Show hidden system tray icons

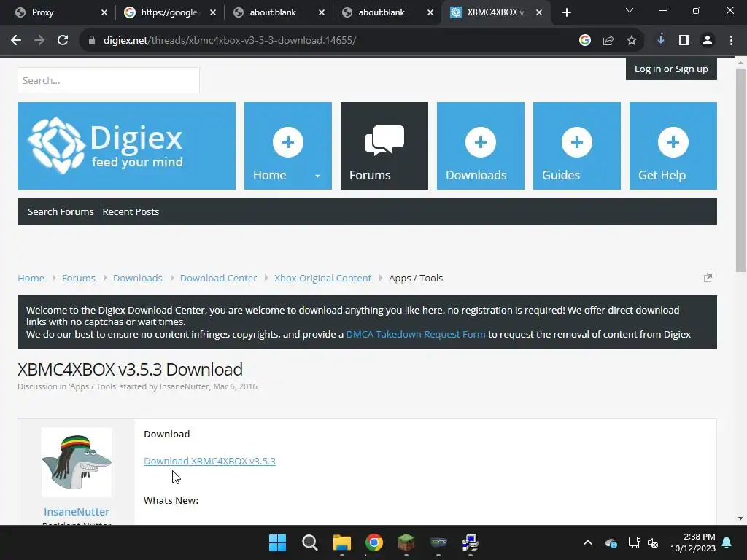pyautogui.click(x=588, y=542)
